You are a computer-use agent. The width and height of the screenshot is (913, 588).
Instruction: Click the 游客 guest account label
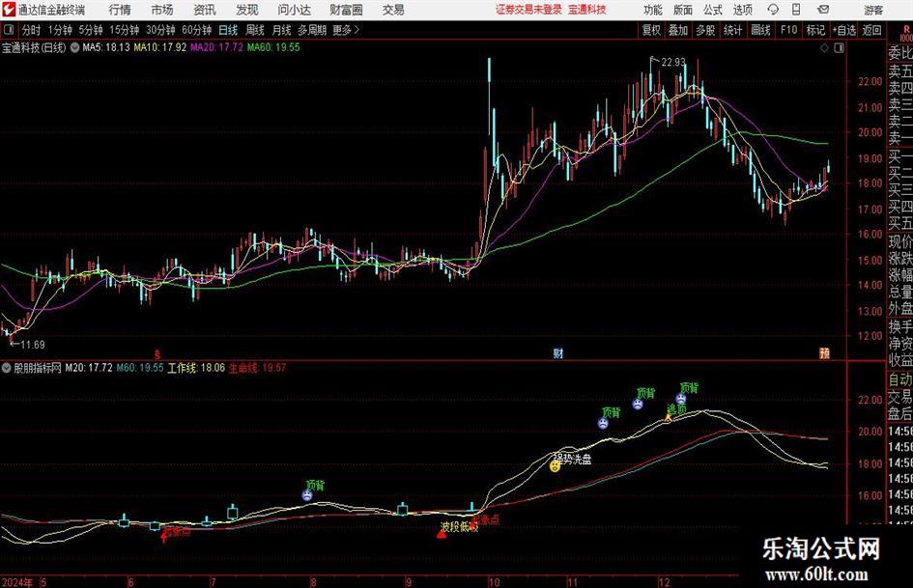872,10
